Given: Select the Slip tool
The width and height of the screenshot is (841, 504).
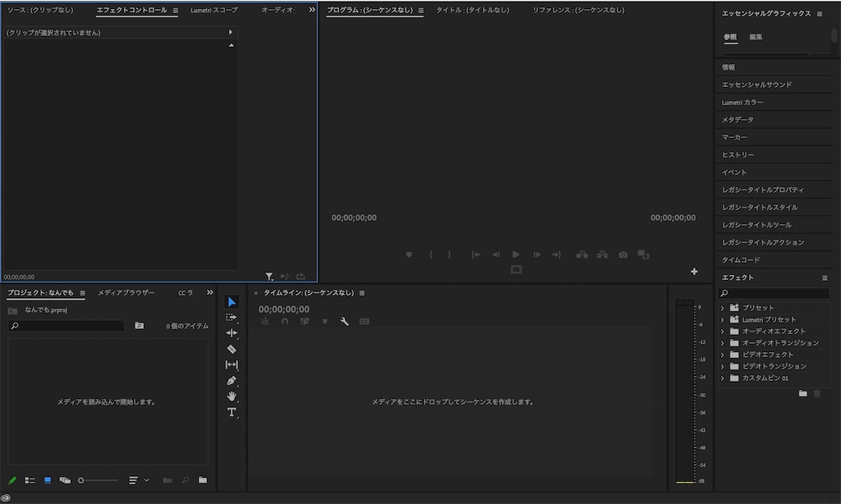Looking at the screenshot, I should 231,364.
